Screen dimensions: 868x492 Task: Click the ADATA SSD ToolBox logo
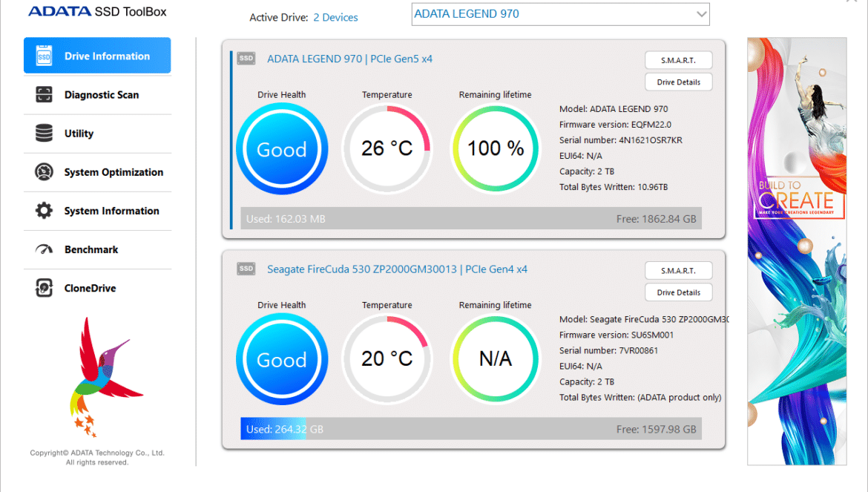(97, 12)
